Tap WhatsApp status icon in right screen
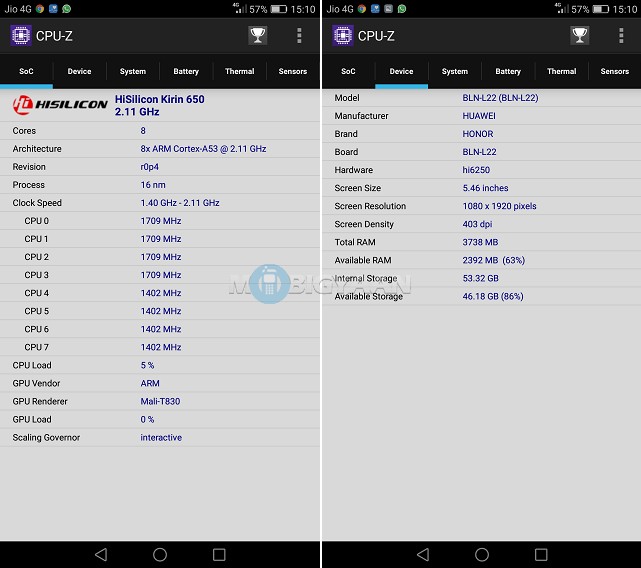The width and height of the screenshot is (641, 568). pos(402,9)
